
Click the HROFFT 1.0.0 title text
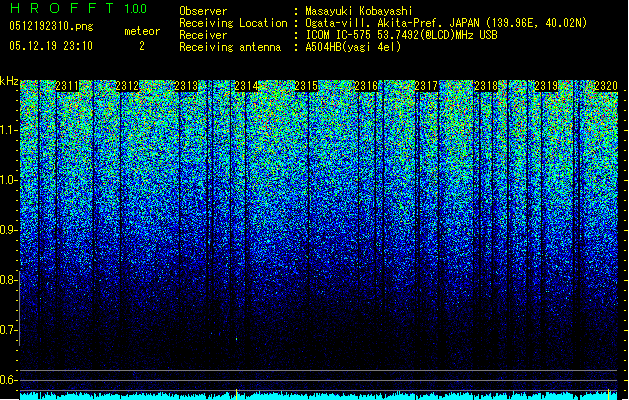point(78,8)
